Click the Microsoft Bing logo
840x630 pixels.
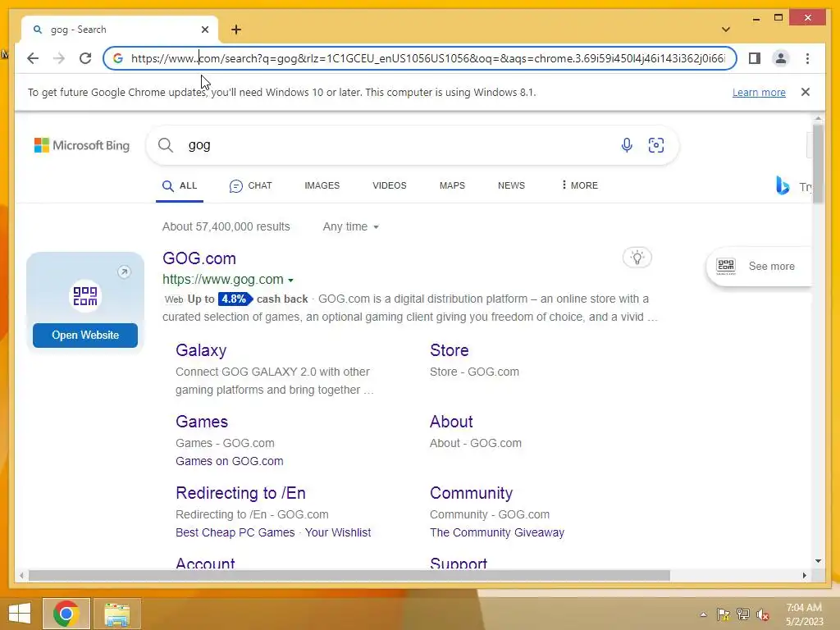coord(82,145)
